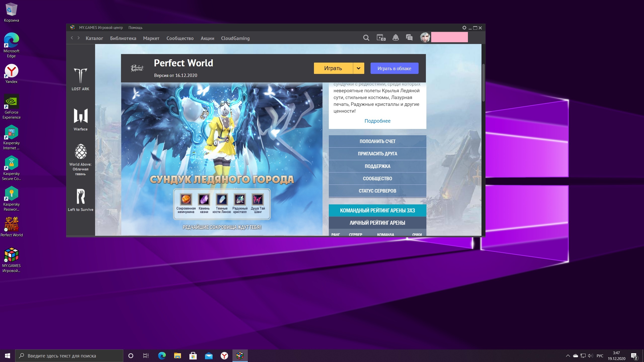Follow the Подробнее link
Image resolution: width=644 pixels, height=362 pixels.
point(377,121)
